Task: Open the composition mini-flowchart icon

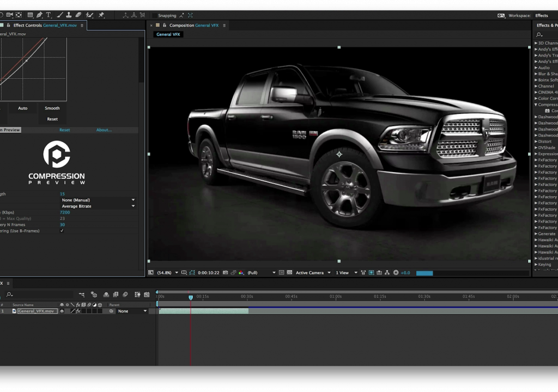Action: (x=82, y=295)
